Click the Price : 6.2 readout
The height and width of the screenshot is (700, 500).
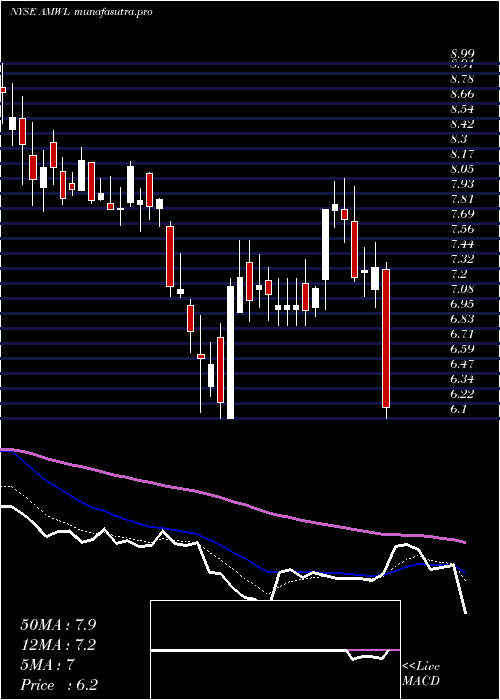pyautogui.click(x=59, y=685)
